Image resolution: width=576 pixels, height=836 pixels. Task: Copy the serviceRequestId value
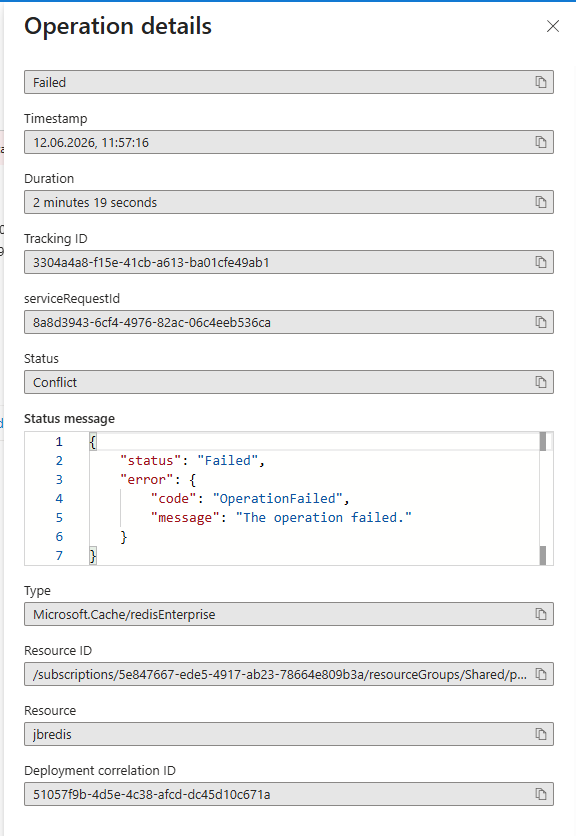coord(541,322)
